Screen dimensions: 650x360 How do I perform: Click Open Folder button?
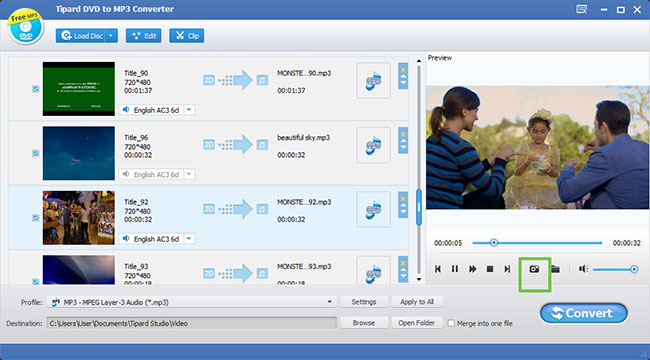coord(417,323)
